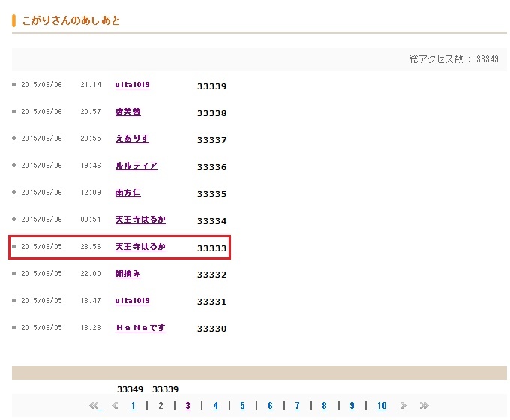Go to page 1 of footprints
Viewport: 510px width, 420px height.
[x=133, y=406]
